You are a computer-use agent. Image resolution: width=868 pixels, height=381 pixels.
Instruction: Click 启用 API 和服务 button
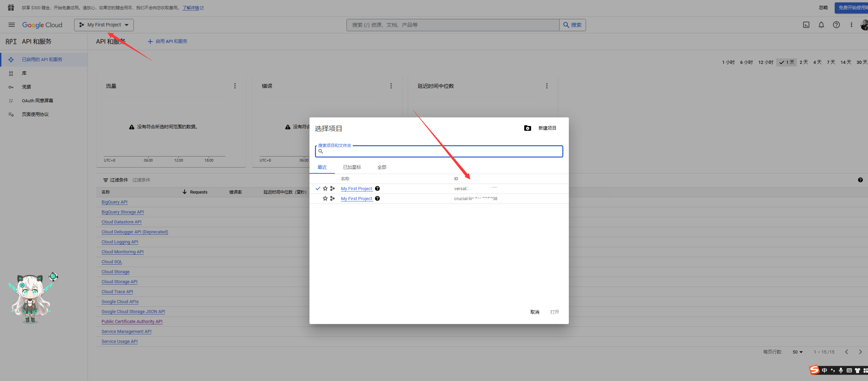point(167,41)
